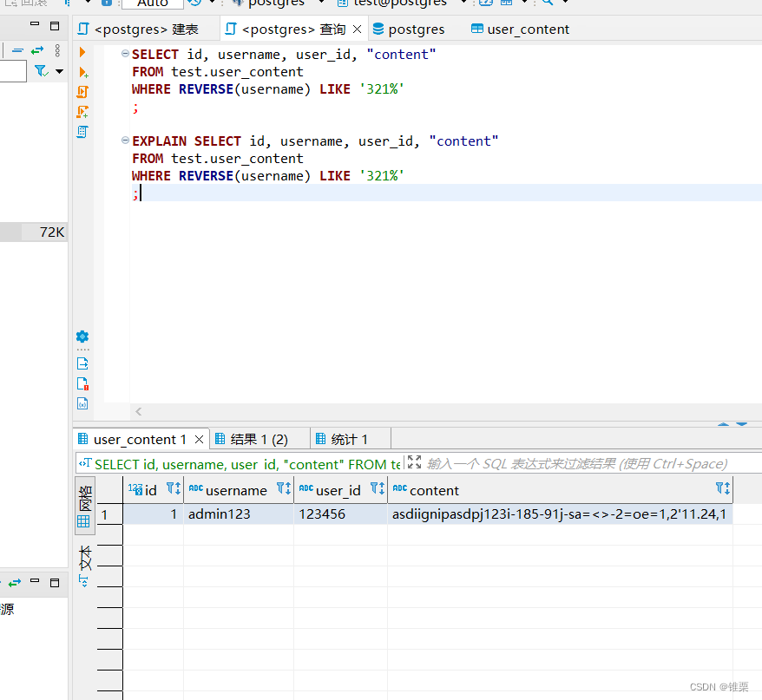Image resolution: width=762 pixels, height=700 pixels.
Task: Click the id column header
Action: pos(151,491)
